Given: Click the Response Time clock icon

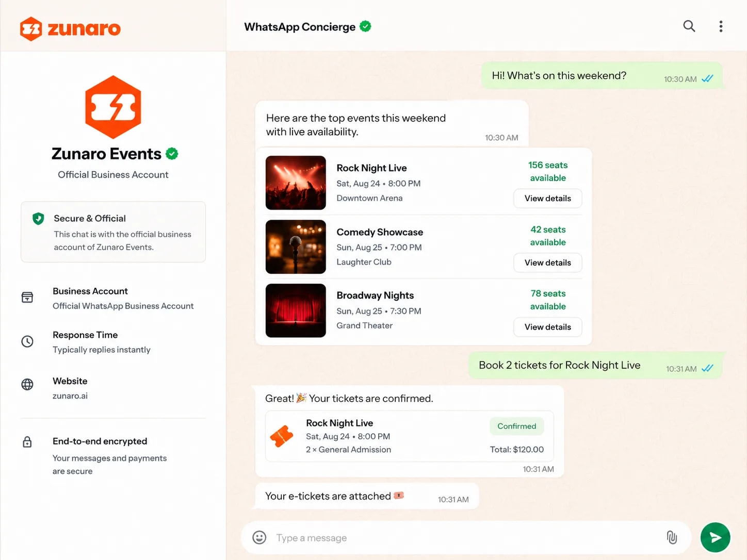Looking at the screenshot, I should tap(27, 341).
